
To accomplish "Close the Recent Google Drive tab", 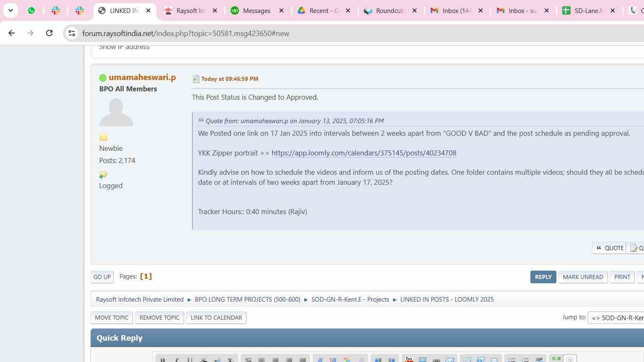I will pyautogui.click(x=348, y=11).
